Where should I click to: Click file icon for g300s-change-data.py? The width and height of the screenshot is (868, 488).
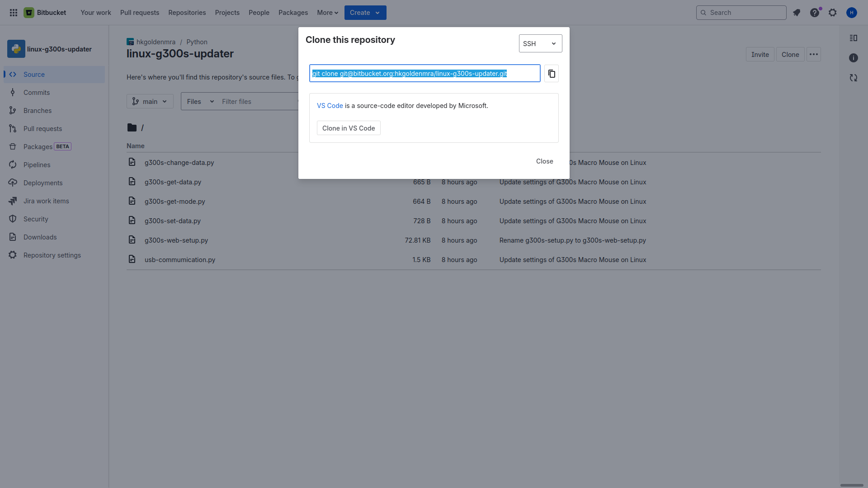pos(132,162)
